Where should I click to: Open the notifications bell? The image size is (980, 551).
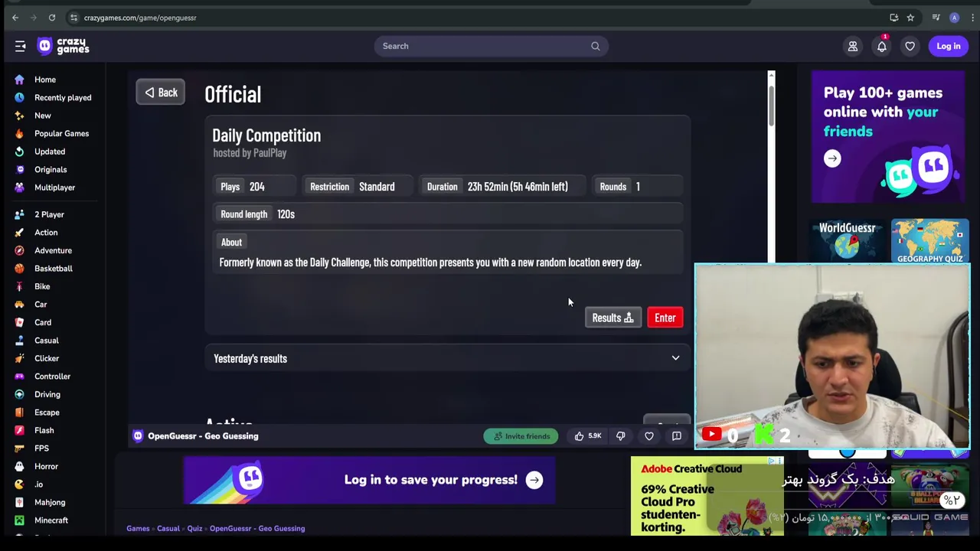[x=881, y=46]
